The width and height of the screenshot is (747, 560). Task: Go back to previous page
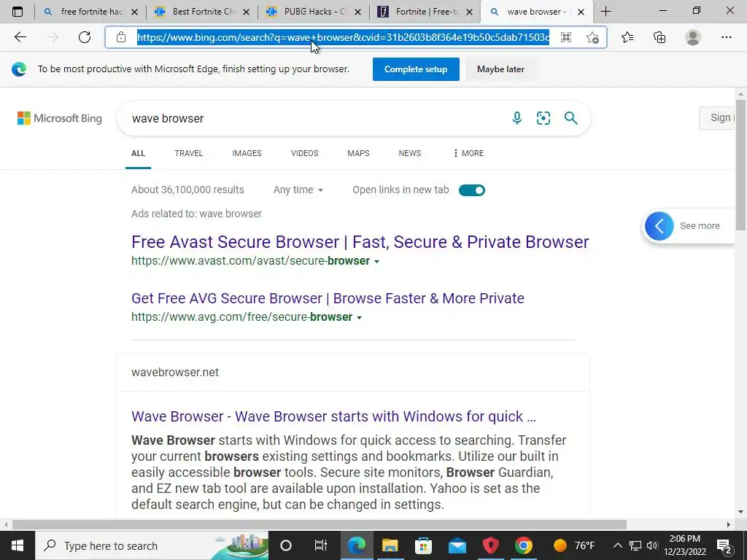pos(20,37)
